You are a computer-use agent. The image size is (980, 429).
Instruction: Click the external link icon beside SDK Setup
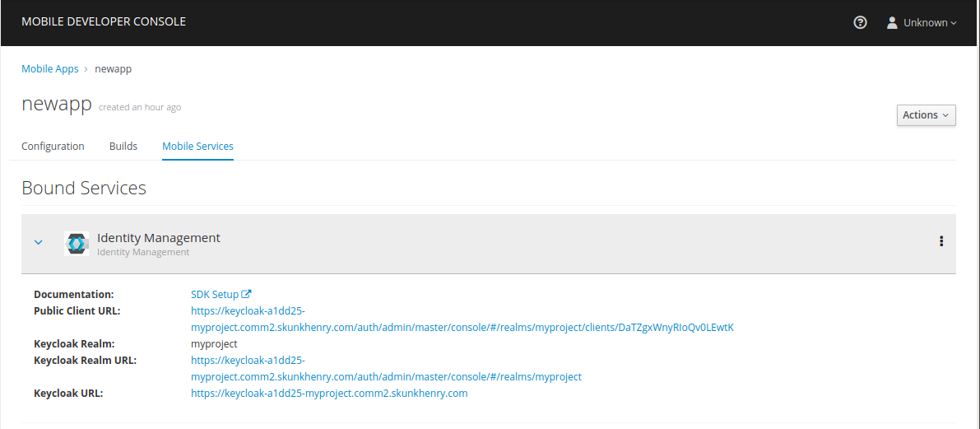point(246,294)
